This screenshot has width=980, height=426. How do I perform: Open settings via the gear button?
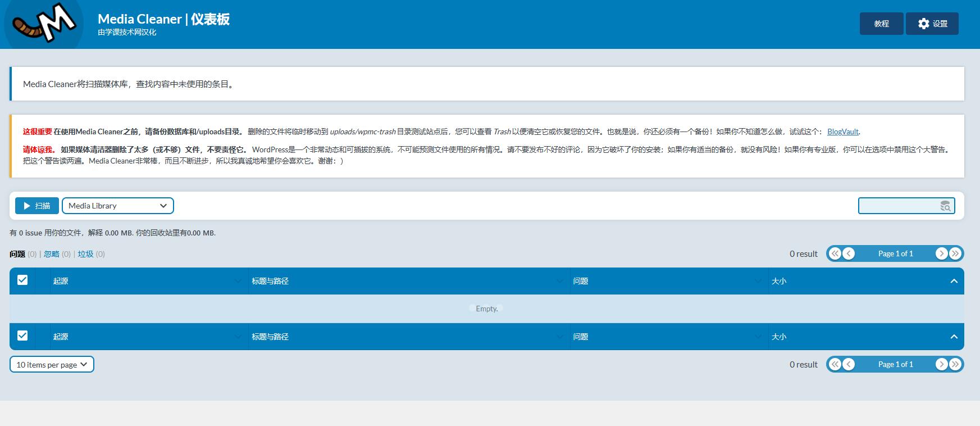tap(932, 24)
